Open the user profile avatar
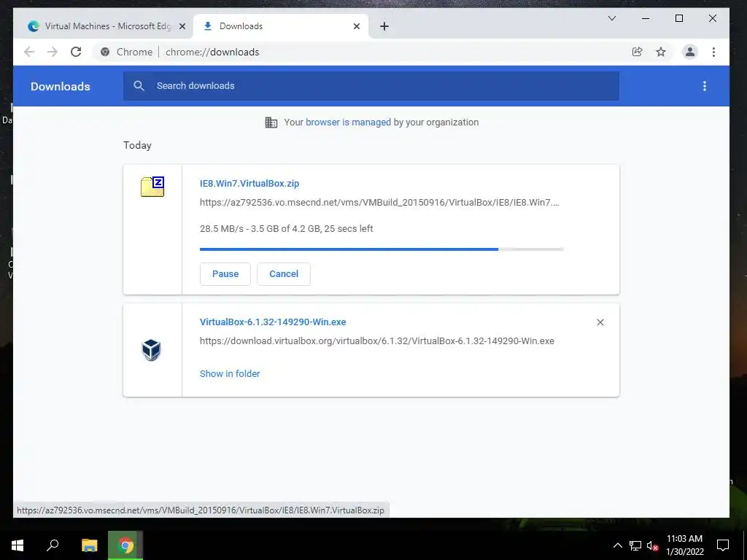Image resolution: width=747 pixels, height=560 pixels. tap(689, 52)
